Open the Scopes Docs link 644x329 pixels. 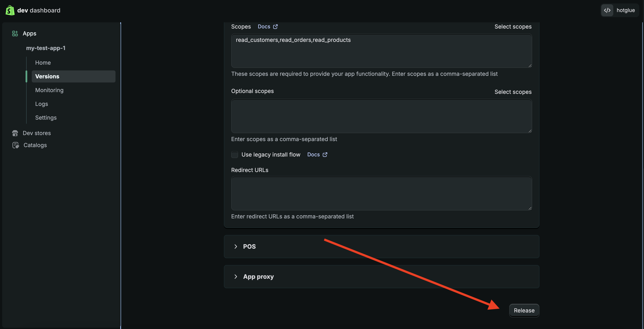click(264, 26)
